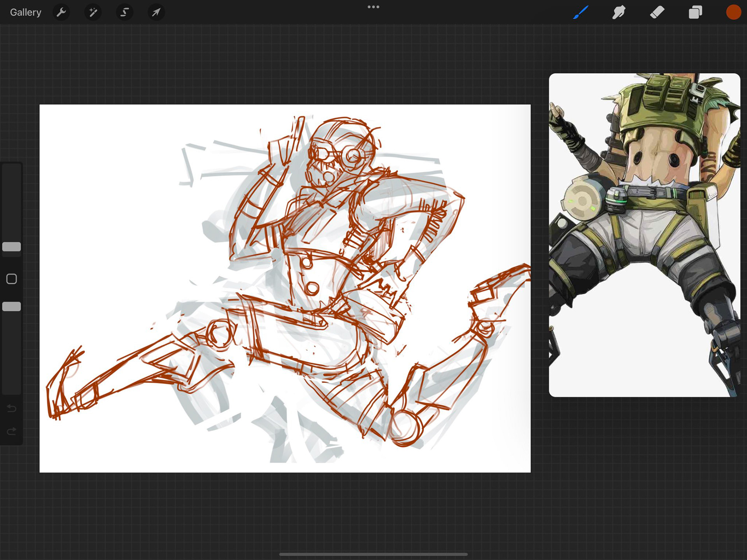
Task: Open the Actions wrench menu
Action: pos(61,12)
